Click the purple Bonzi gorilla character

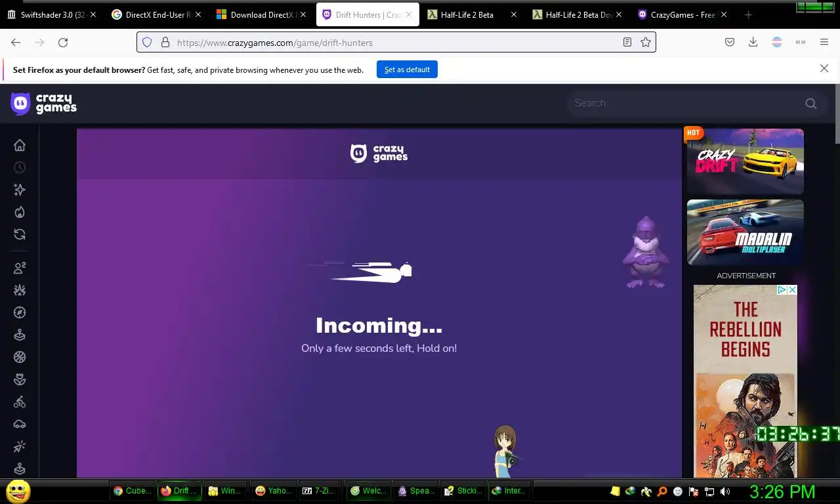pyautogui.click(x=646, y=253)
